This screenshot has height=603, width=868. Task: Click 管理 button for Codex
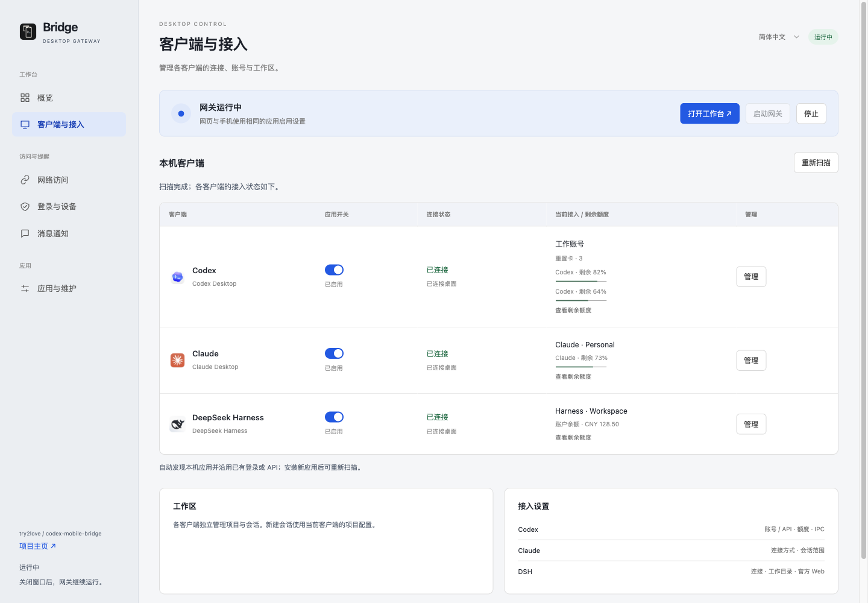(751, 277)
